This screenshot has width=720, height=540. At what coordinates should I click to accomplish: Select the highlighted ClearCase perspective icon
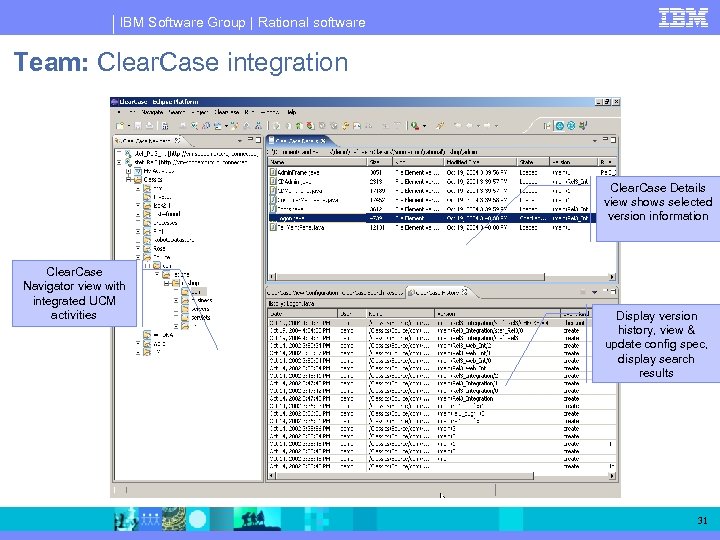(x=559, y=125)
